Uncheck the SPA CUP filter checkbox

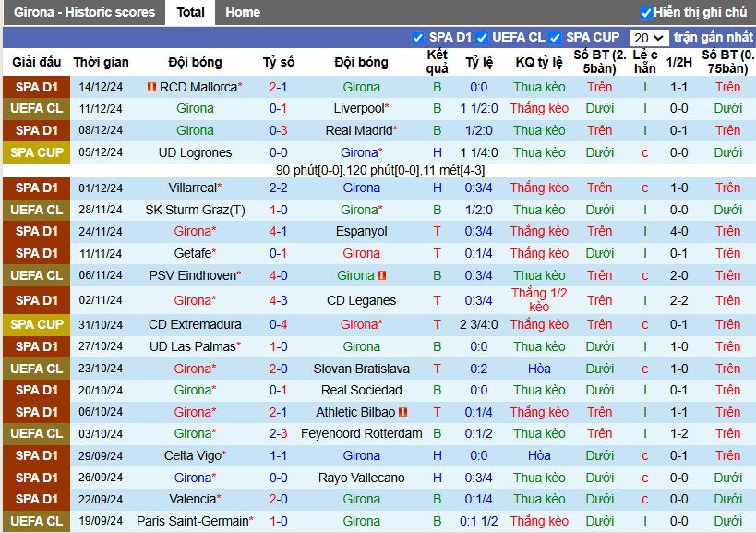(x=555, y=38)
